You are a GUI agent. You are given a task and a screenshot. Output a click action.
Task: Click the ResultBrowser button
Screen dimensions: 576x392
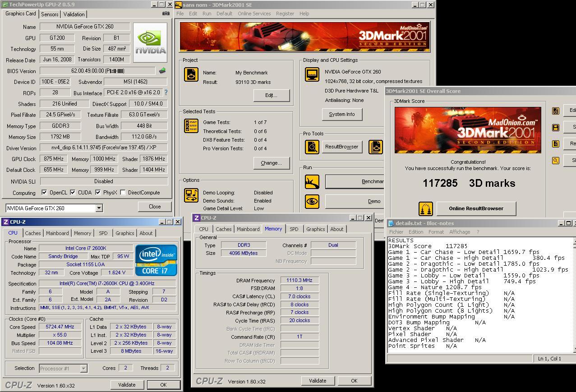pyautogui.click(x=341, y=147)
